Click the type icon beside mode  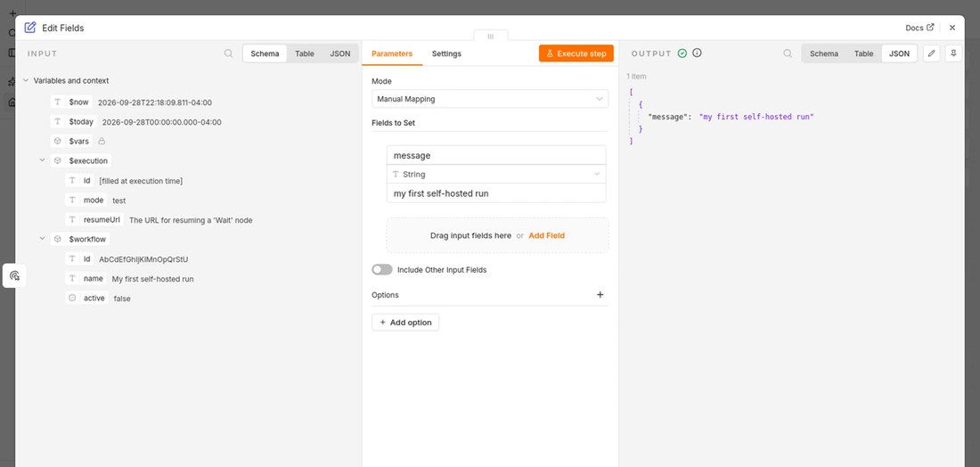pyautogui.click(x=72, y=200)
